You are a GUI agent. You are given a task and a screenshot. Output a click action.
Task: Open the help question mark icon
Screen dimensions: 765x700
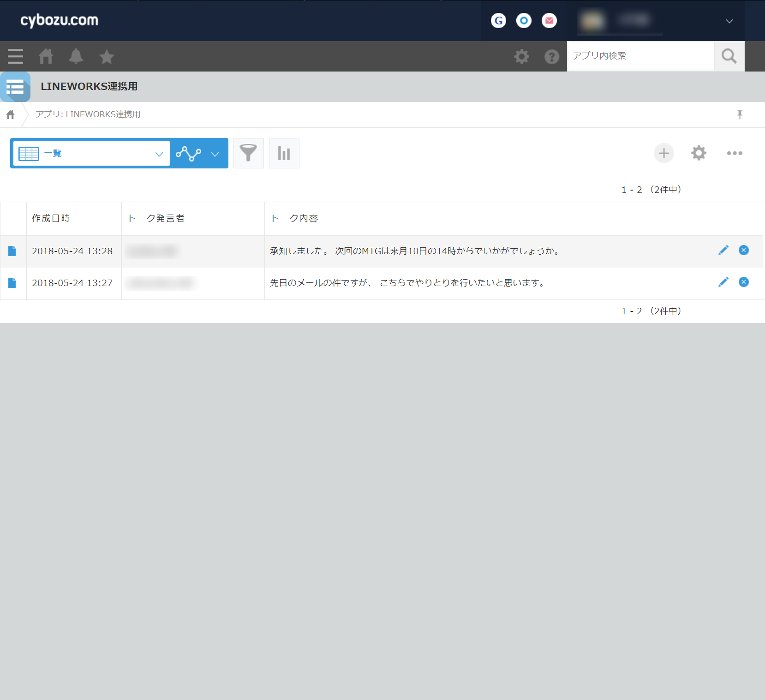pos(551,57)
